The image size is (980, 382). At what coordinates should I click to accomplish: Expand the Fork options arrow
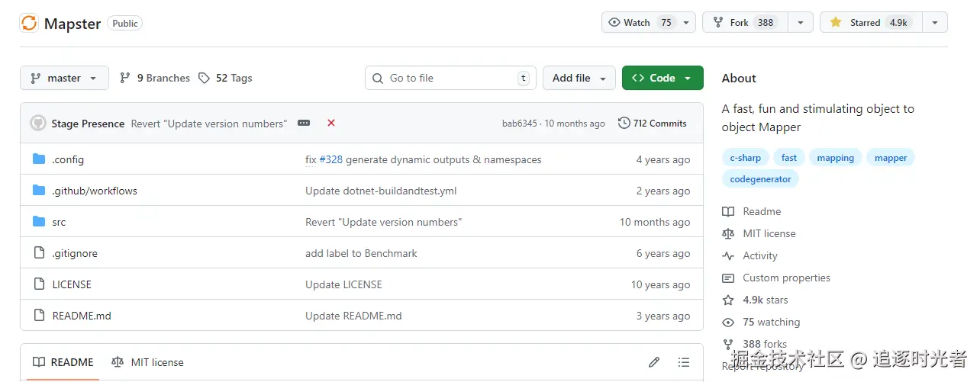(x=800, y=23)
